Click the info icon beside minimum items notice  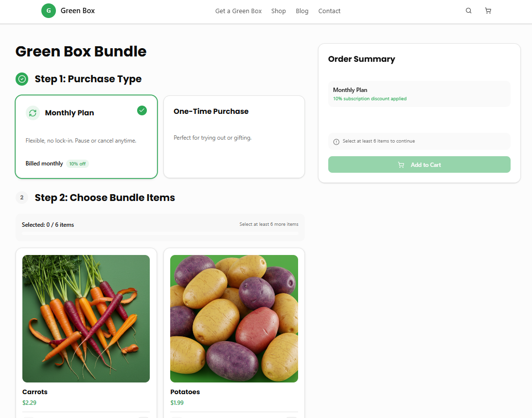[x=336, y=142]
